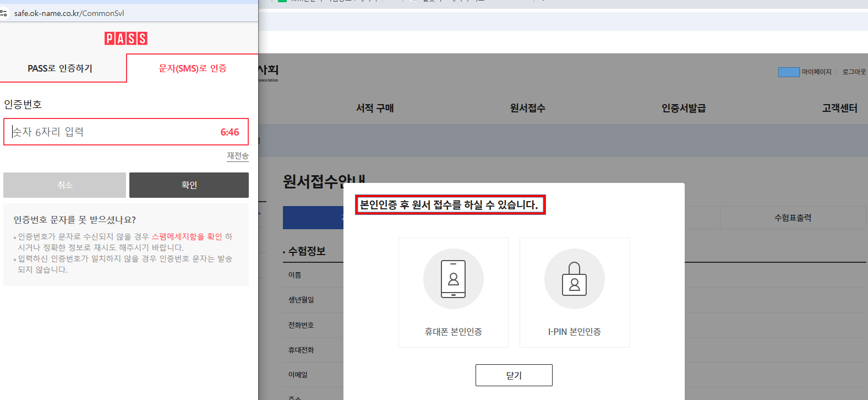Open the 스팸메세지함을 확인 link text
Image resolution: width=868 pixels, height=400 pixels.
click(187, 236)
